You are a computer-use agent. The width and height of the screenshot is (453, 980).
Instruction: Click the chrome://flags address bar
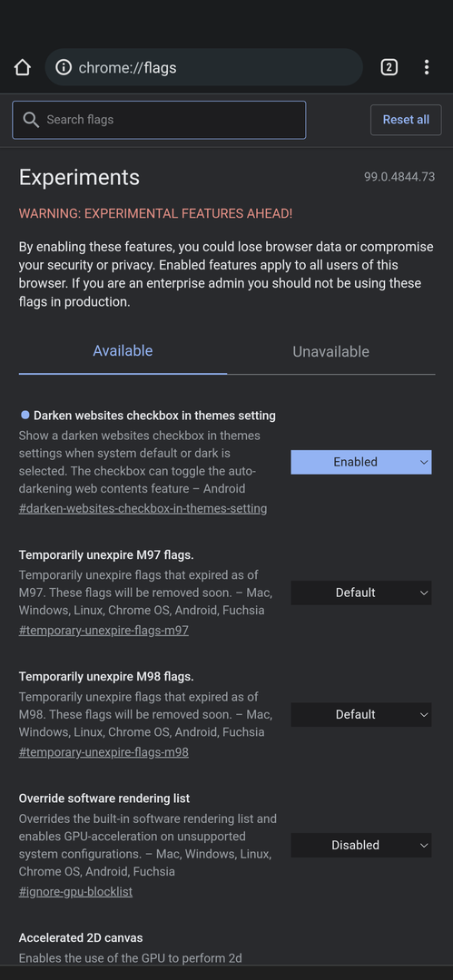click(x=204, y=67)
